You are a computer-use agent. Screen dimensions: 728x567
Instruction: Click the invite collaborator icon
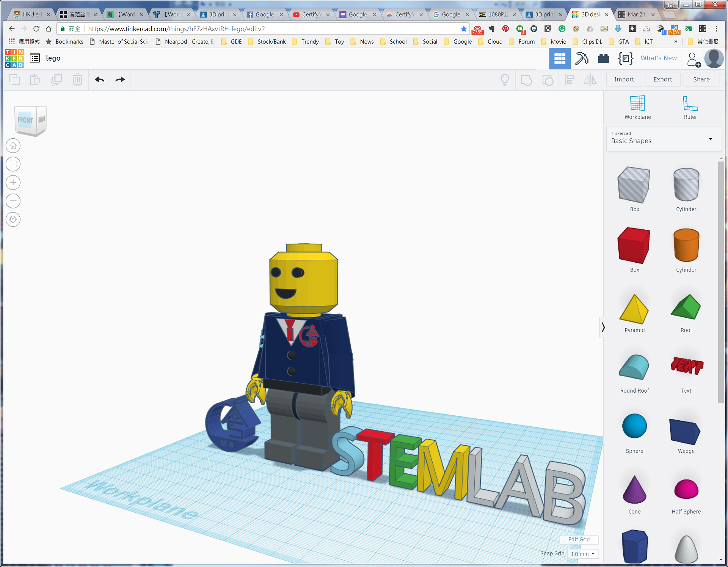tap(693, 59)
